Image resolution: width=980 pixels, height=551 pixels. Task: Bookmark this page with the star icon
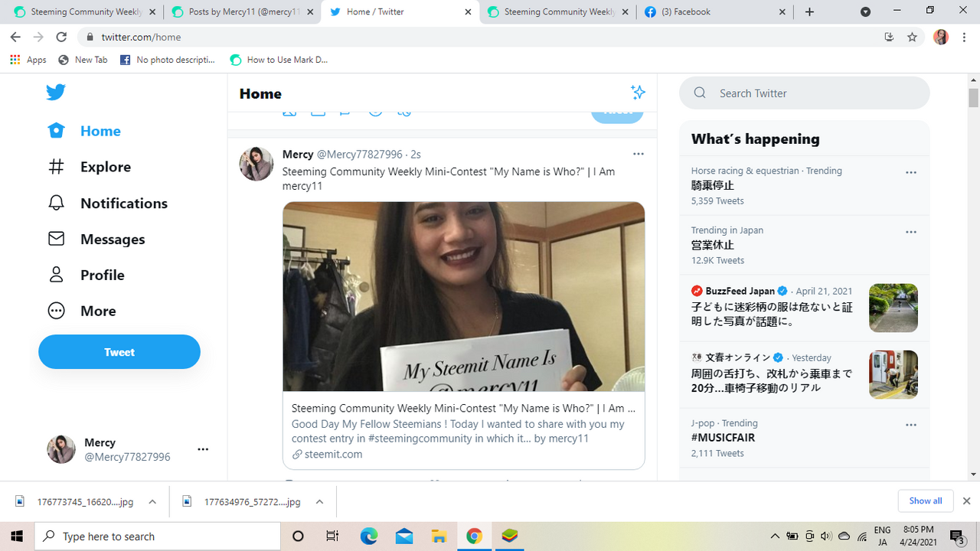point(912,37)
